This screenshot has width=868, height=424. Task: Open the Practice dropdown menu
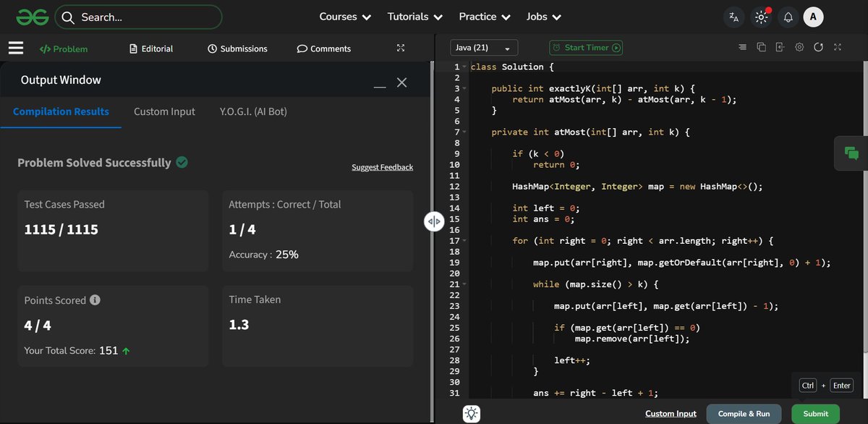(x=485, y=17)
